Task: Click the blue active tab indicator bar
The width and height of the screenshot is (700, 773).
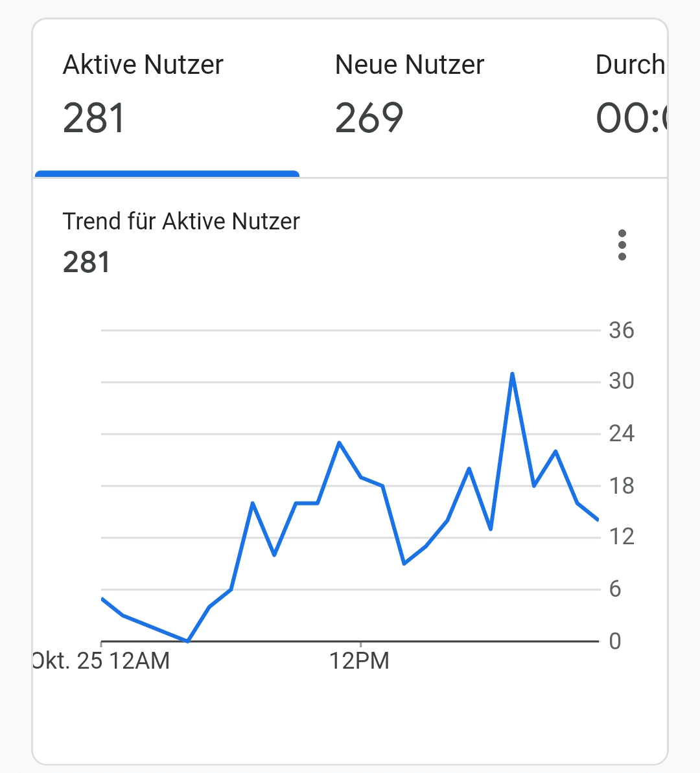Action: 167,174
